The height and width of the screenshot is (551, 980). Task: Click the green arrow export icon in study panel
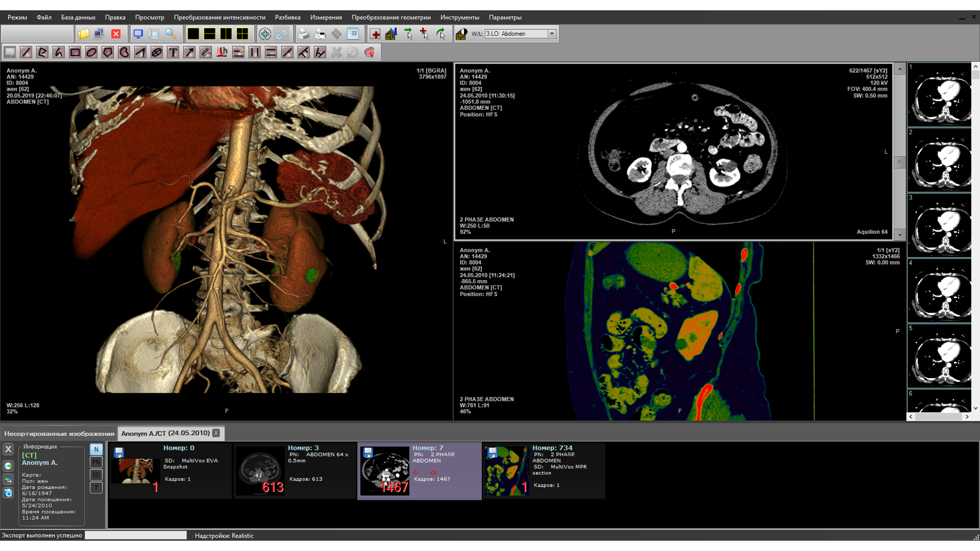tap(8, 466)
